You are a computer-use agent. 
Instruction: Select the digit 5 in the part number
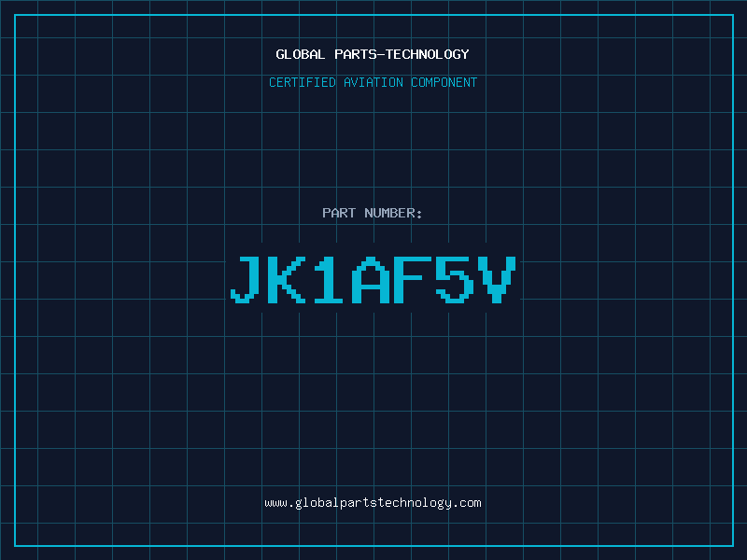click(455, 279)
